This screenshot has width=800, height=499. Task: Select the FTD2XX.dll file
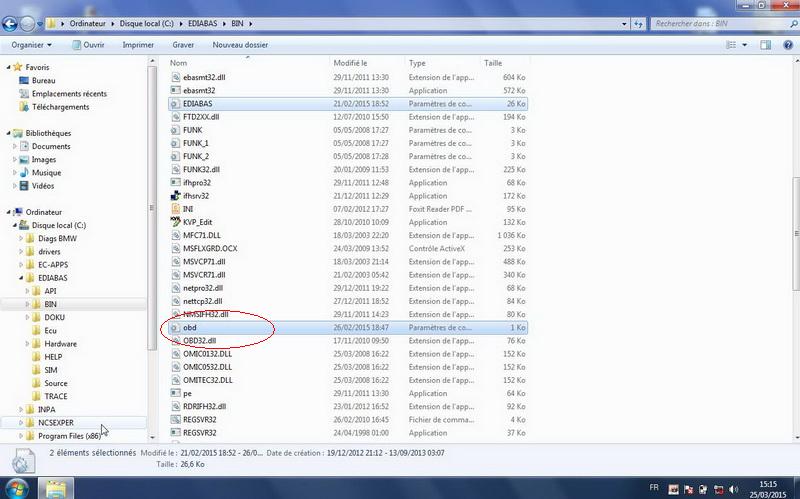[x=201, y=116]
